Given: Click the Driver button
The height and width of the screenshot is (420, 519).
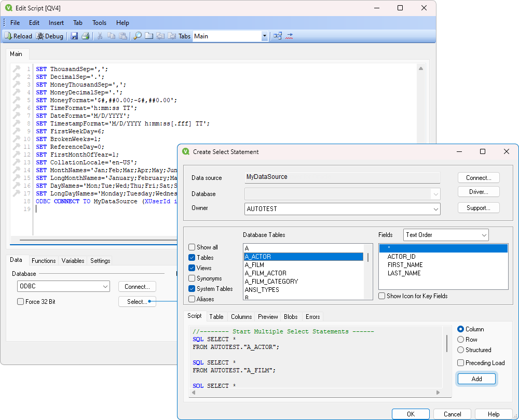Looking at the screenshot, I should click(478, 191).
